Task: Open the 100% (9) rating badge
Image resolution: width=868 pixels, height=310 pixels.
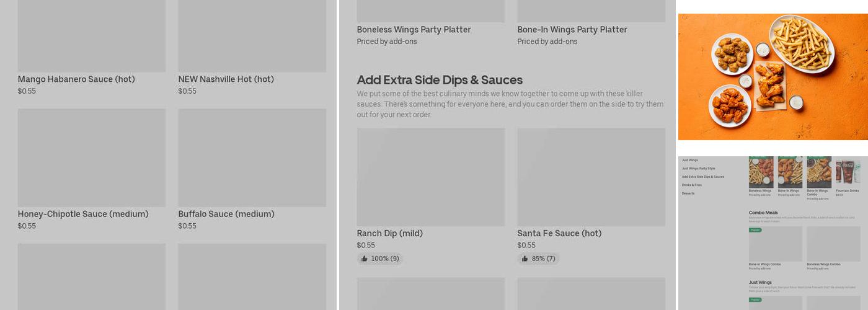Action: [x=380, y=259]
